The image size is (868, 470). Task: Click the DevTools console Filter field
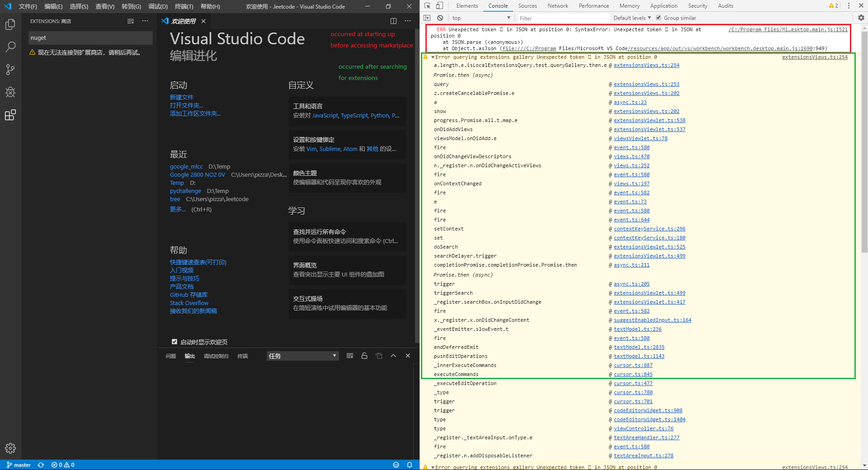(x=563, y=18)
